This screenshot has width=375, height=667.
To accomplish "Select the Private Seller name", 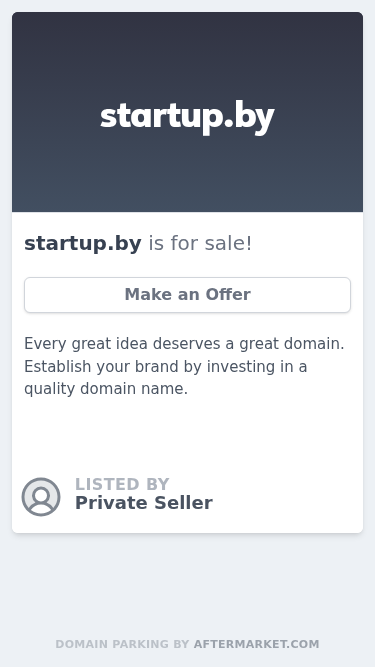I will tap(144, 503).
